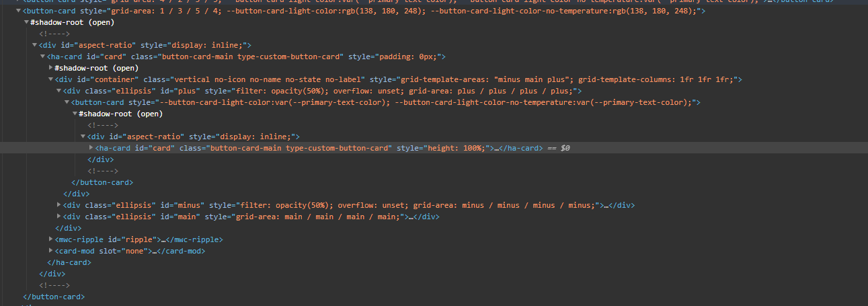Screen dimensions: 868x306
Task: Click the "grid-area: minus / minus / minus / minus;" text
Action: [x=504, y=205]
